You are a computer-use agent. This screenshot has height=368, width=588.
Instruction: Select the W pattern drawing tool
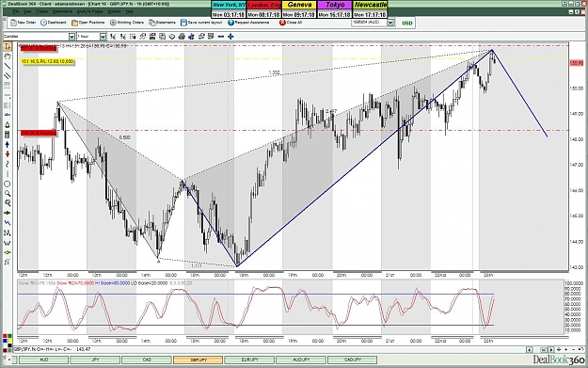pyautogui.click(x=8, y=243)
